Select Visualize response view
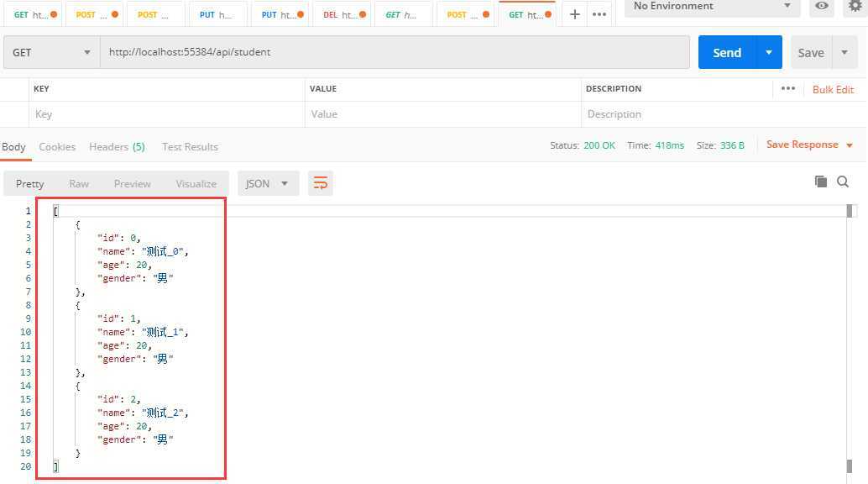The image size is (868, 484). click(x=196, y=183)
